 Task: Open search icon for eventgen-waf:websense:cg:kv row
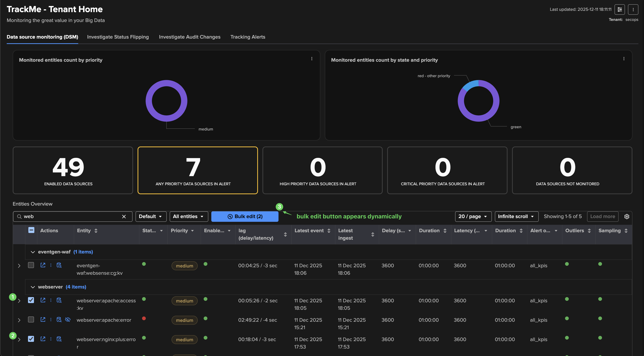point(59,265)
